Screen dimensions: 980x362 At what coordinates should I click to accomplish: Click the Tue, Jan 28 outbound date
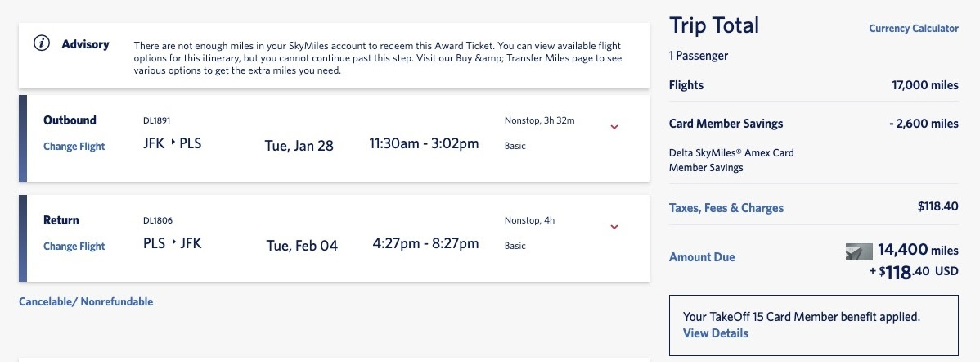(299, 146)
